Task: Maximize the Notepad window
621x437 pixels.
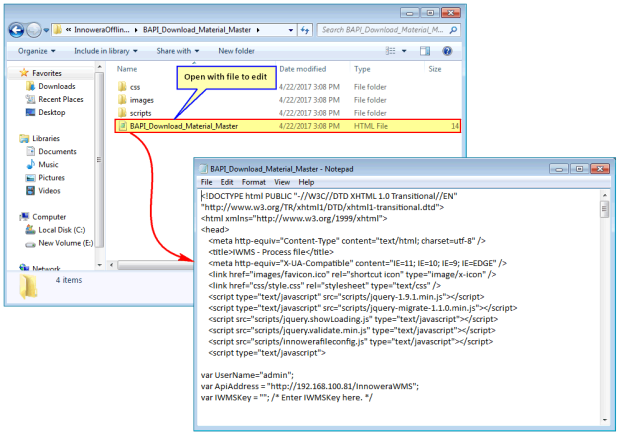Action: 579,169
